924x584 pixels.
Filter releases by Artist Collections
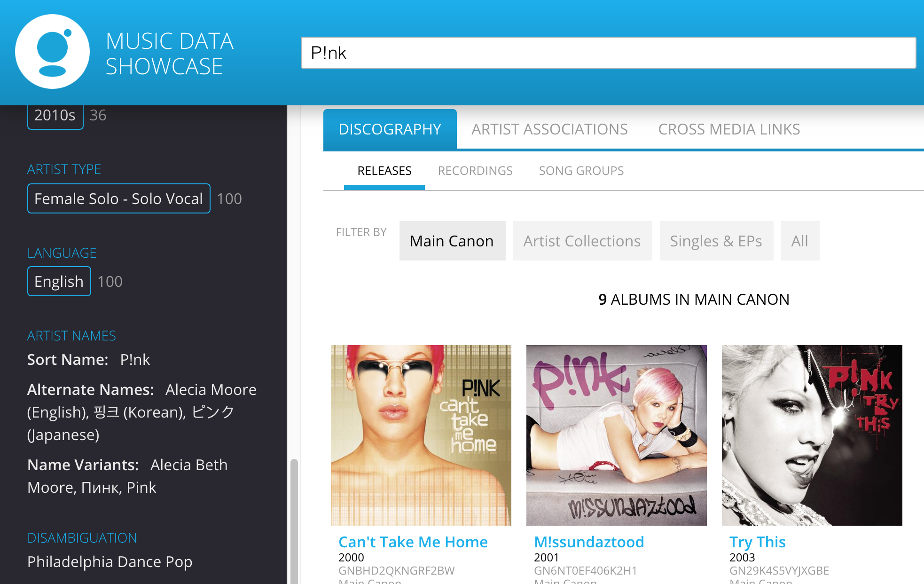(x=582, y=241)
